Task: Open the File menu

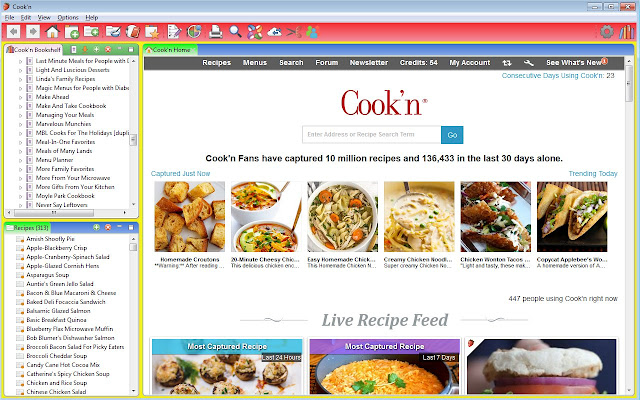Action: coord(9,18)
